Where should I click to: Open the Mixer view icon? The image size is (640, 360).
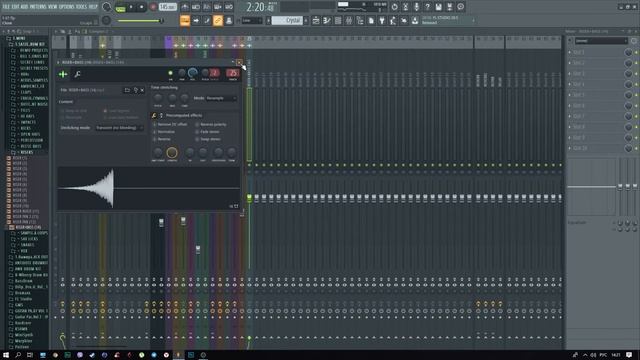coord(349,20)
